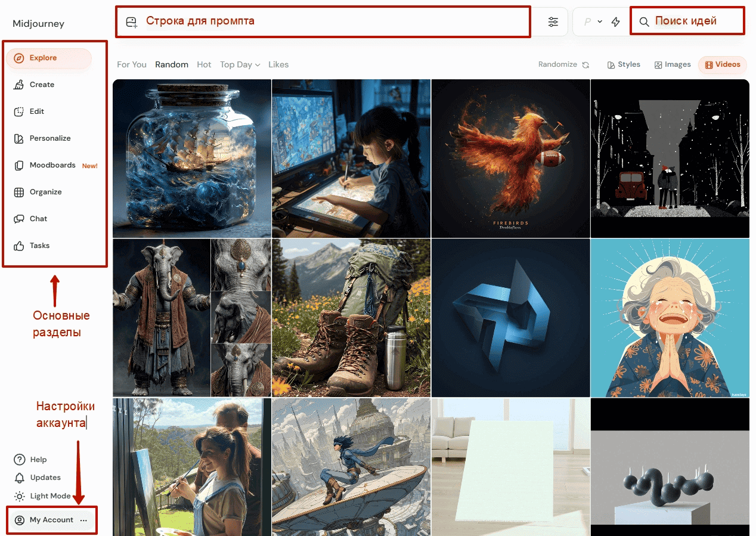Open the elephant warrior character thumbnail
Viewport: 756px width, 536px height.
(x=192, y=318)
